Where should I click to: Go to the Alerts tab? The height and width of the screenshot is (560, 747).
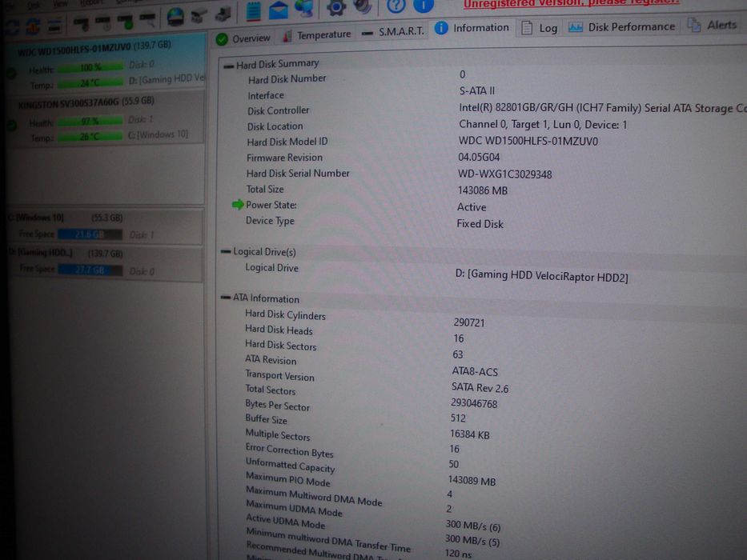(713, 25)
